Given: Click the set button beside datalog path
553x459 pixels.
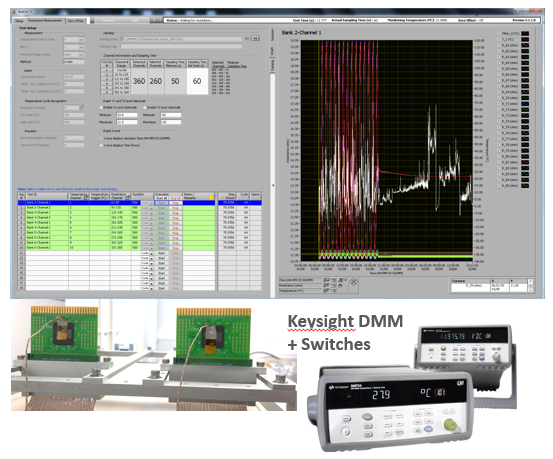Looking at the screenshot, I should [x=255, y=38].
